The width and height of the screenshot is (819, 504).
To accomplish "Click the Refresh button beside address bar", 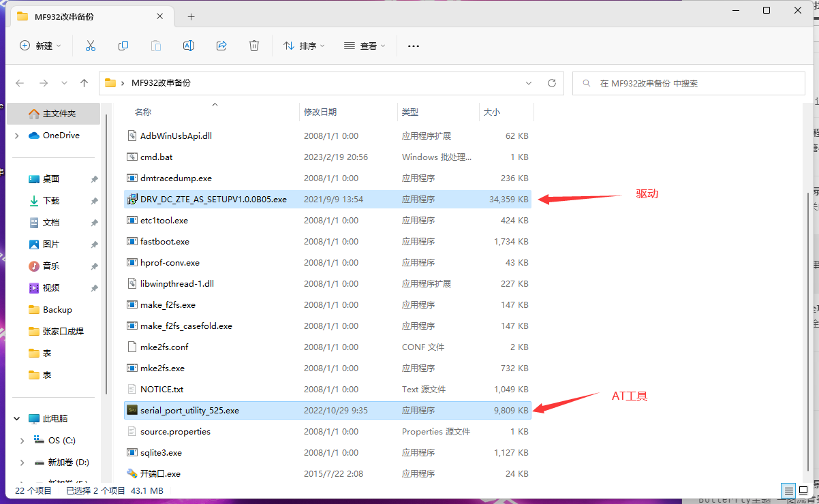I will click(552, 83).
